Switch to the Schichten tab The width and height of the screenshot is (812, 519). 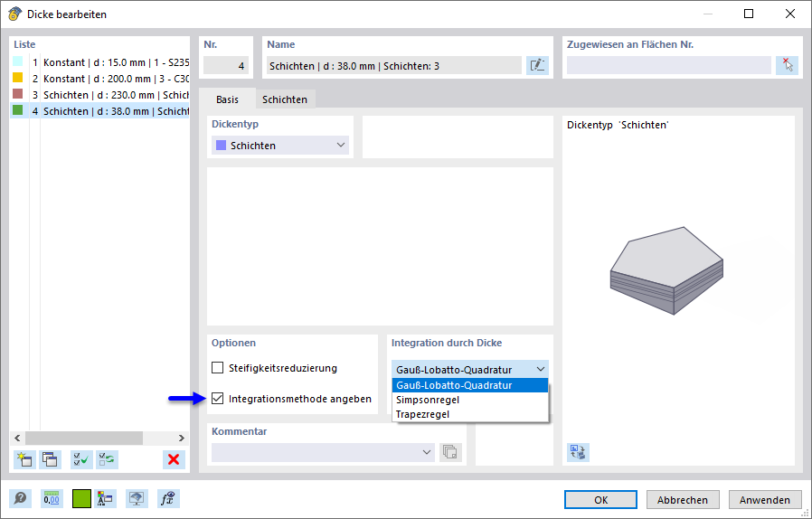point(285,99)
